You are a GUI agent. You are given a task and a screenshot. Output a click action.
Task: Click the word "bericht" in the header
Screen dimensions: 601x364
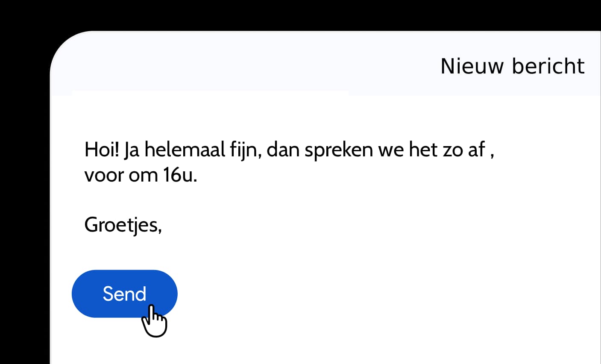click(548, 67)
